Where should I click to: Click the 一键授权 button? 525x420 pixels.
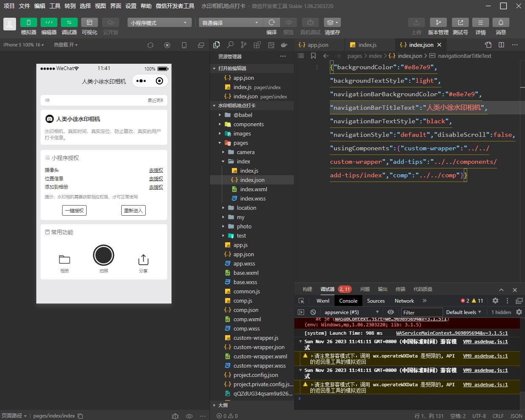(74, 211)
